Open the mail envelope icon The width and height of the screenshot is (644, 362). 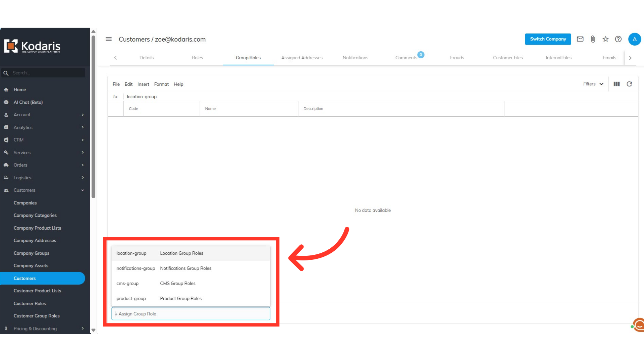tap(580, 39)
